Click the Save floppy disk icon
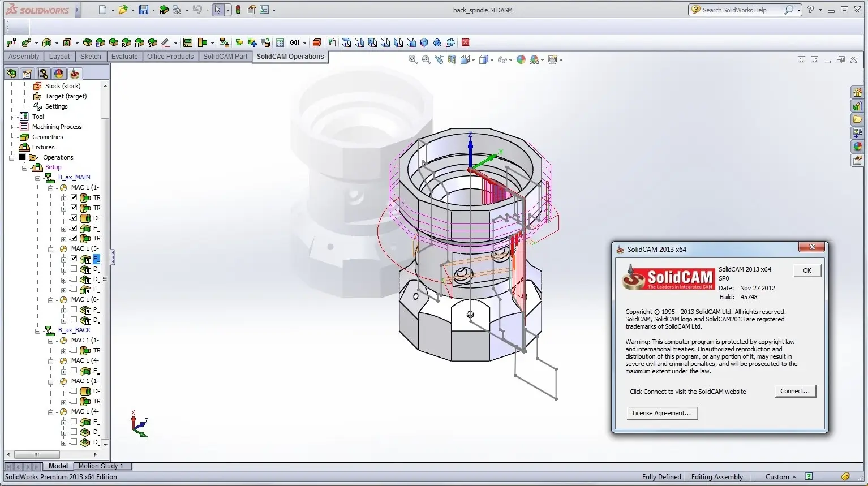Screen dimensions: 868x486 coord(144,10)
